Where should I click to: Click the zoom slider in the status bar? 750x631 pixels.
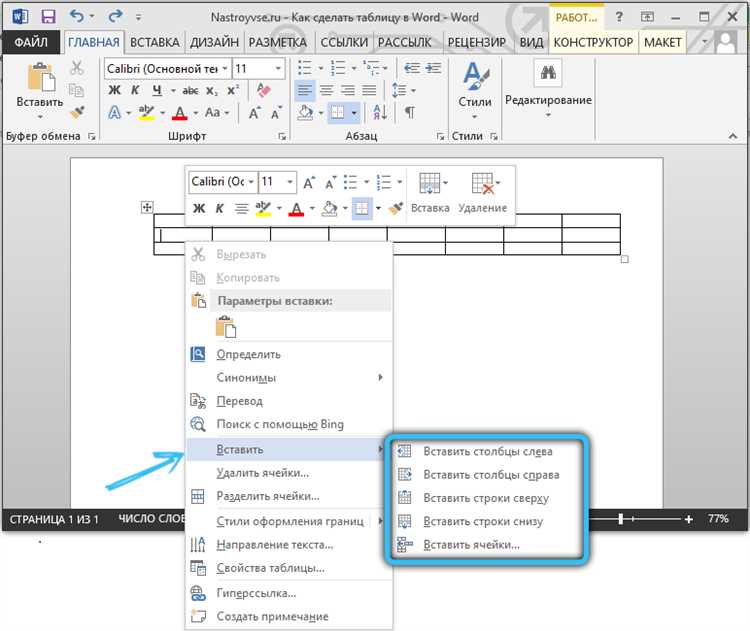point(623,520)
